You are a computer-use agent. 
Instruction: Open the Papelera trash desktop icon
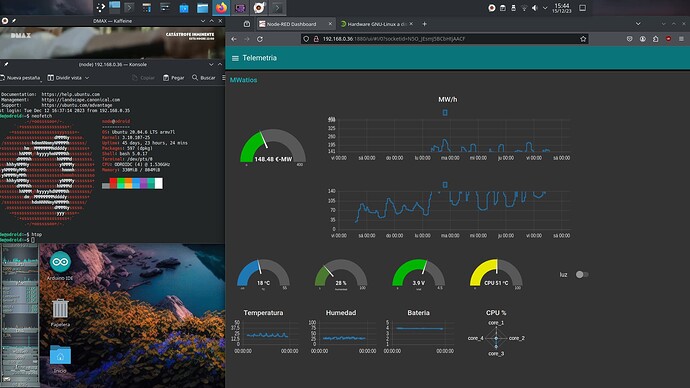tap(60, 313)
